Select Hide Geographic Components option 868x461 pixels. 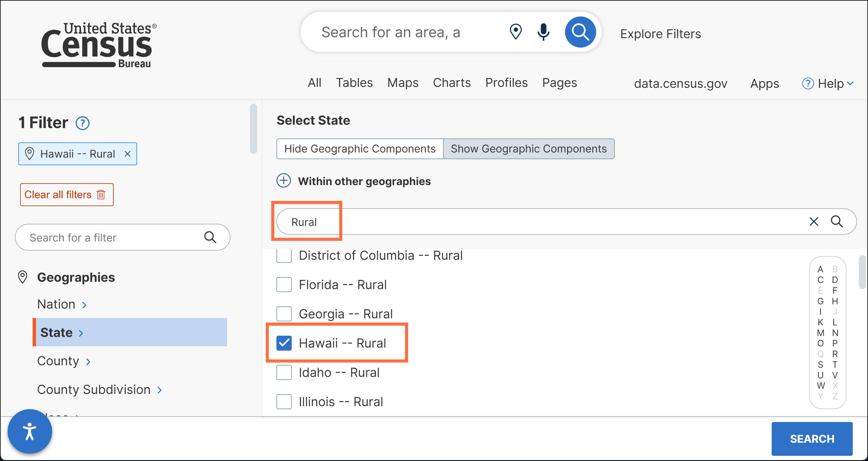(360, 148)
